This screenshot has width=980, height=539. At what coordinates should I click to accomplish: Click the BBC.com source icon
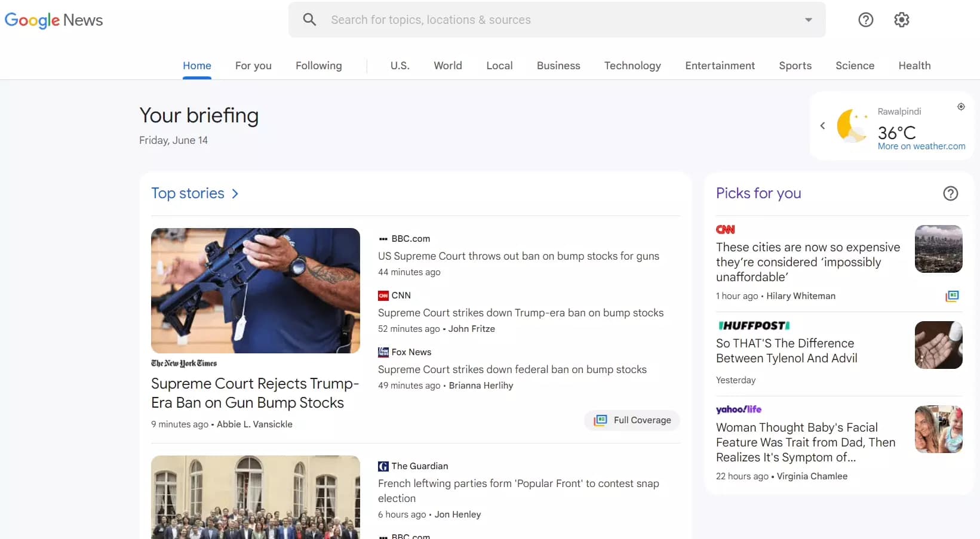click(383, 238)
